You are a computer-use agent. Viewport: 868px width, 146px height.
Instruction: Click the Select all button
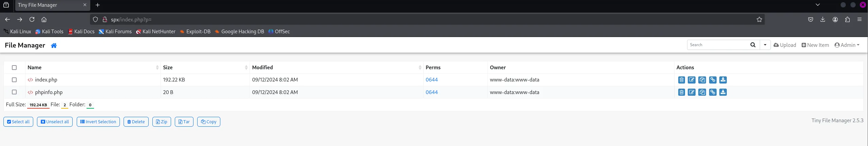pyautogui.click(x=18, y=122)
